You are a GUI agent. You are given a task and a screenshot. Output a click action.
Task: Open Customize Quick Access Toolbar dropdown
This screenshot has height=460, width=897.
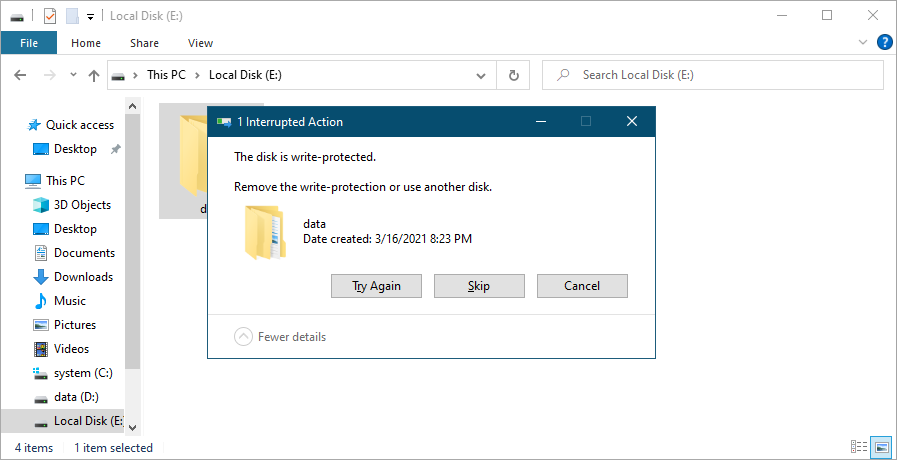coord(90,17)
